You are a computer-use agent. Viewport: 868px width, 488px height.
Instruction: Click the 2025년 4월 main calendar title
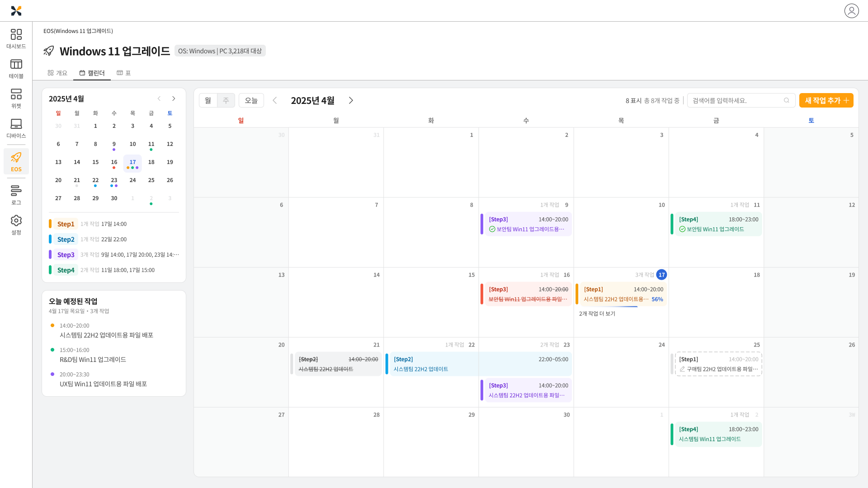click(x=312, y=100)
